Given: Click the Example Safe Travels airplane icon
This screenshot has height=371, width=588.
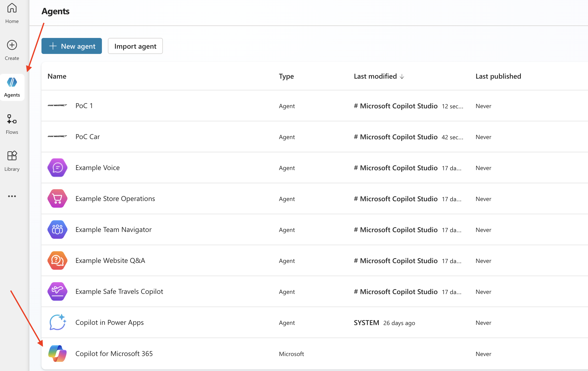Looking at the screenshot, I should 57,291.
